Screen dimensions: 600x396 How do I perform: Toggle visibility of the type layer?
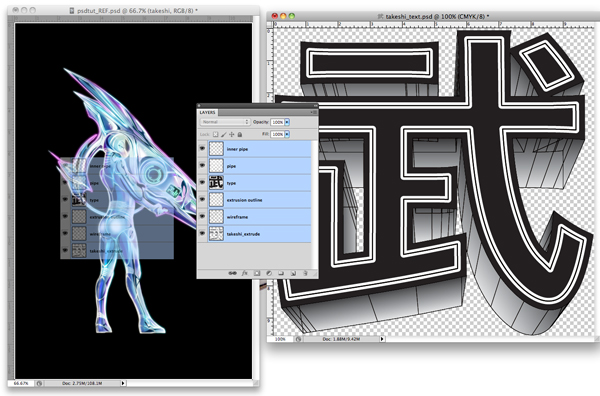pyautogui.click(x=202, y=183)
